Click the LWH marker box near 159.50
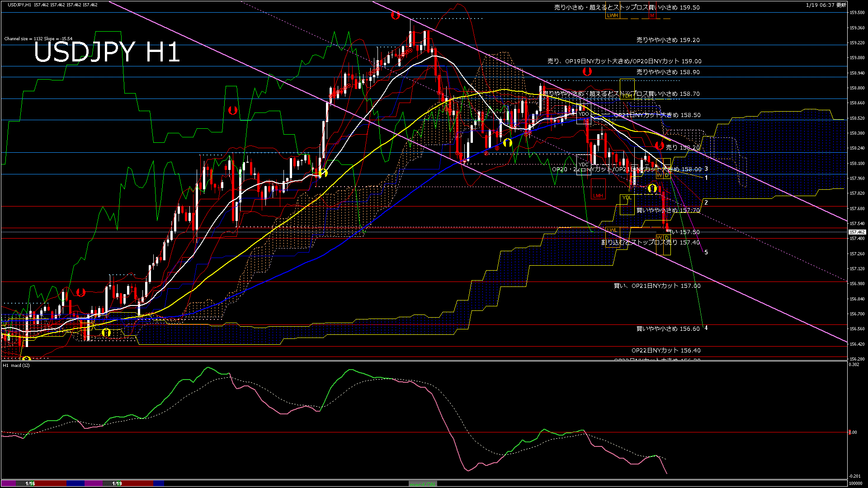 (612, 15)
